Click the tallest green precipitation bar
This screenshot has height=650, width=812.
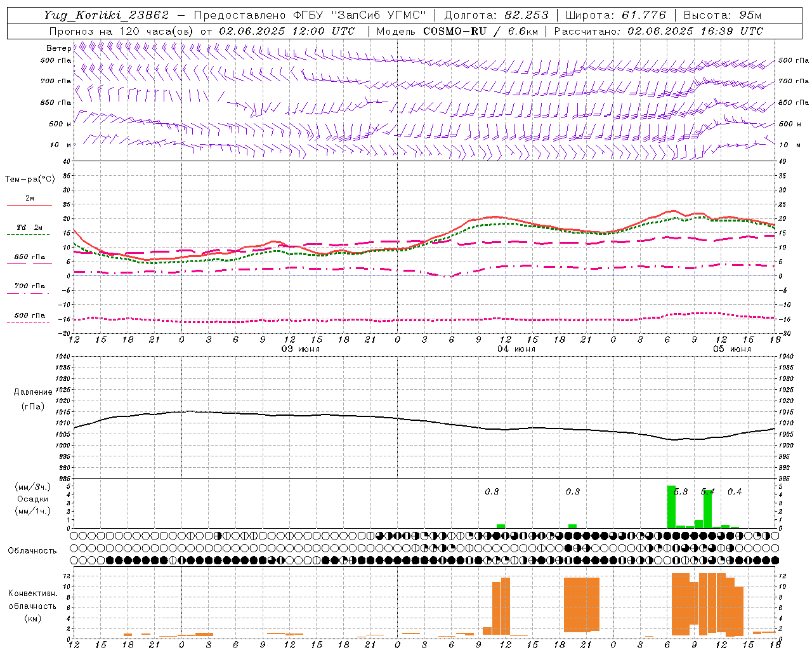671,507
